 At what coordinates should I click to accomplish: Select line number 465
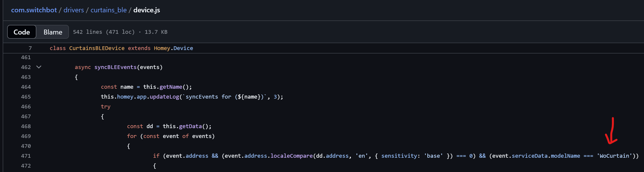point(26,97)
